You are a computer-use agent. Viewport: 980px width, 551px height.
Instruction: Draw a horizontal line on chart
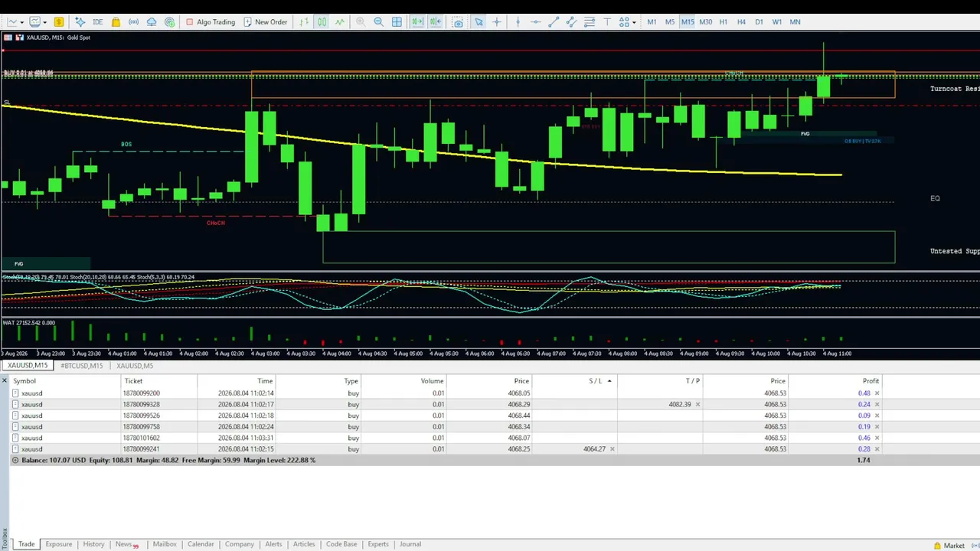535,21
